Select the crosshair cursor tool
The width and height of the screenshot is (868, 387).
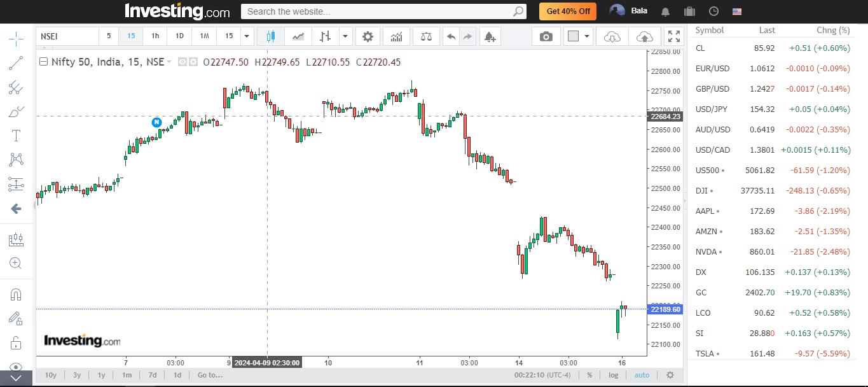16,39
